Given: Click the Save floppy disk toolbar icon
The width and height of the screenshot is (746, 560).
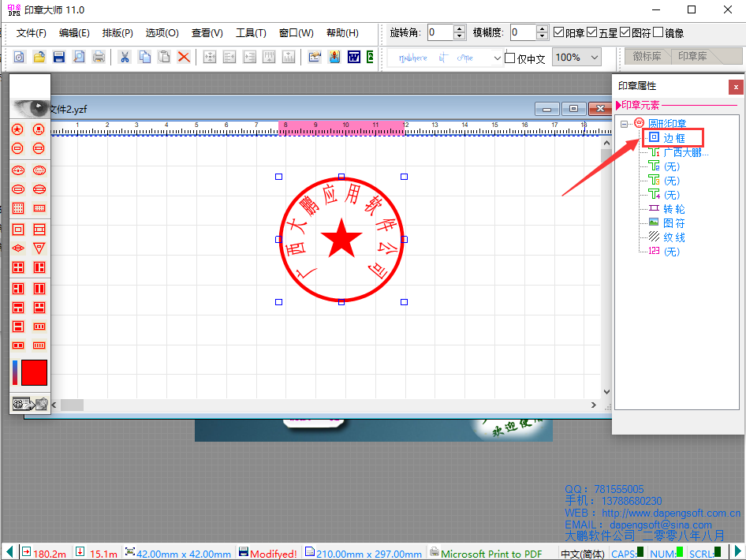Looking at the screenshot, I should tap(58, 57).
